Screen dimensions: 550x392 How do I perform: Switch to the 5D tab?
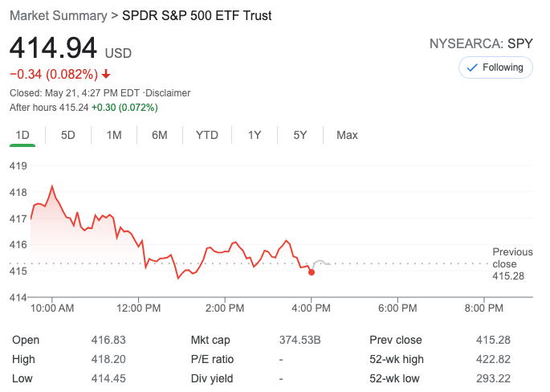(x=68, y=135)
